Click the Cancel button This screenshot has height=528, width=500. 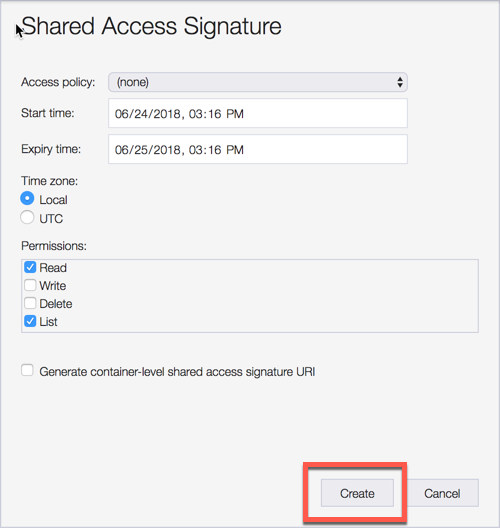[442, 493]
